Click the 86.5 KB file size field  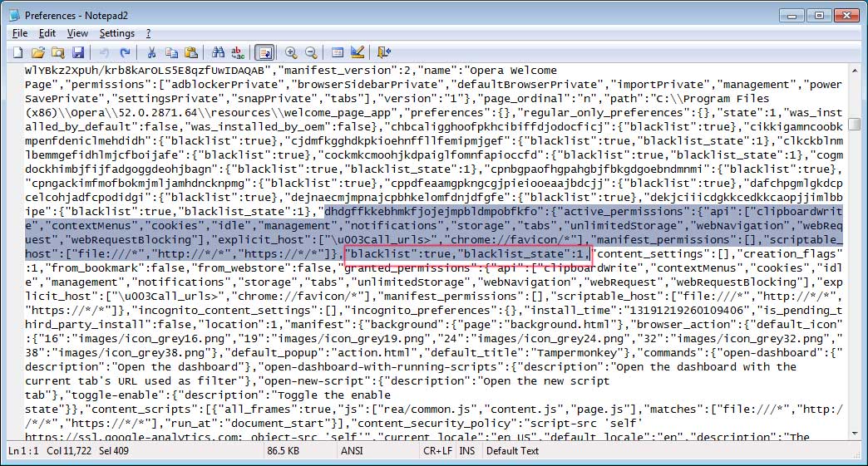tap(283, 451)
